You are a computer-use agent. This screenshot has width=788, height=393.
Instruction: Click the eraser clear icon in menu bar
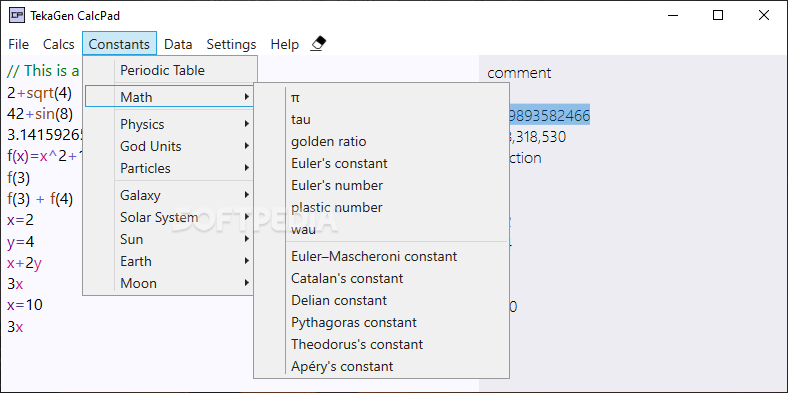coord(319,44)
